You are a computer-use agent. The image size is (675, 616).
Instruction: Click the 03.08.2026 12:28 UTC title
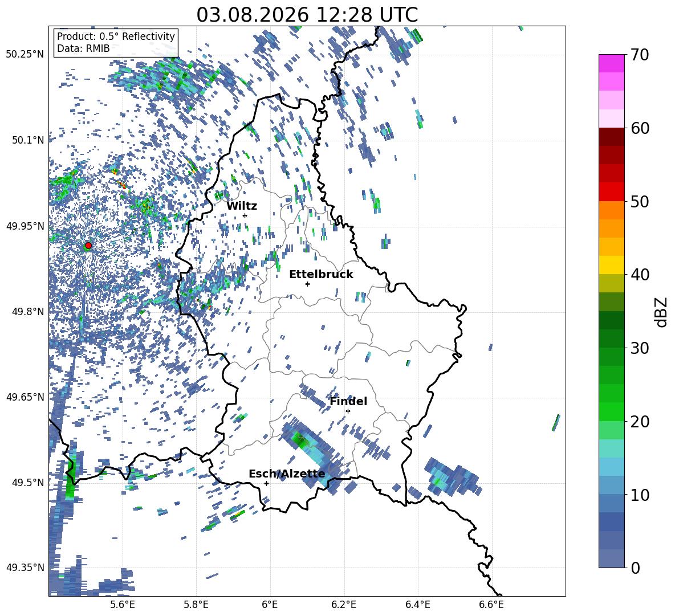pyautogui.click(x=307, y=15)
